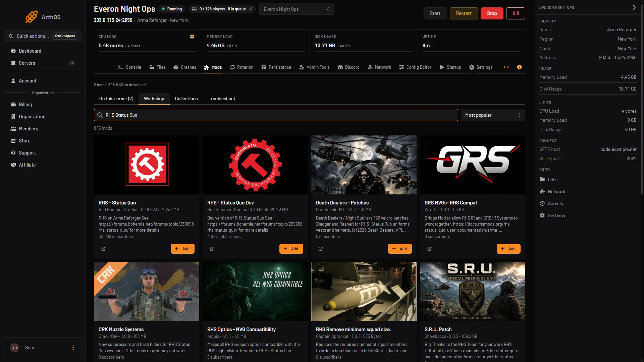This screenshot has width=644, height=362.
Task: Click the search magnifier icon in mod search
Action: click(x=100, y=115)
